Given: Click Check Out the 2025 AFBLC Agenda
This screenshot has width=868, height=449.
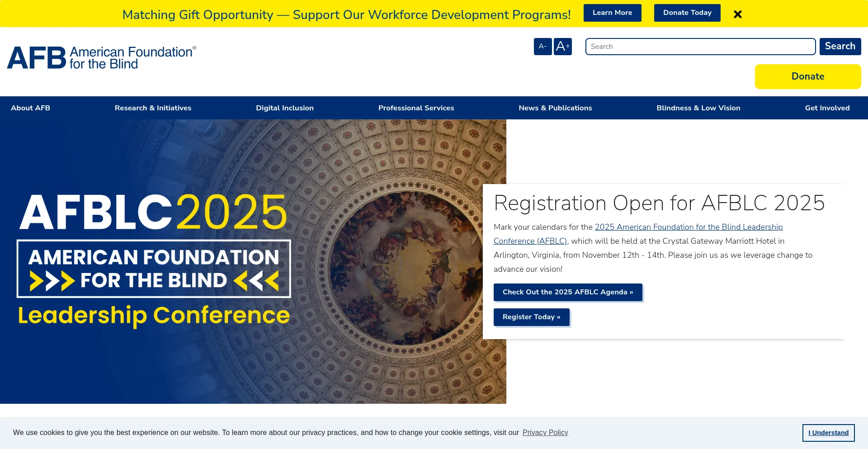Looking at the screenshot, I should [567, 293].
